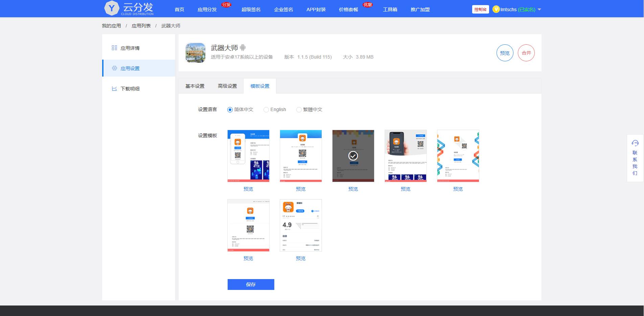Switch to the 基本设置 tab
The image size is (644, 316).
tap(195, 86)
